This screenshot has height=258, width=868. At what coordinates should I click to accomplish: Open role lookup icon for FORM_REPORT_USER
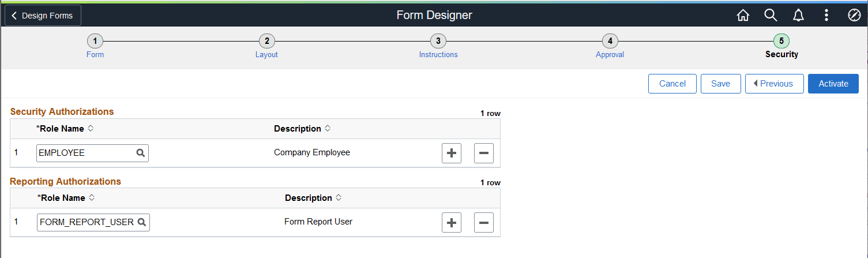coord(141,222)
